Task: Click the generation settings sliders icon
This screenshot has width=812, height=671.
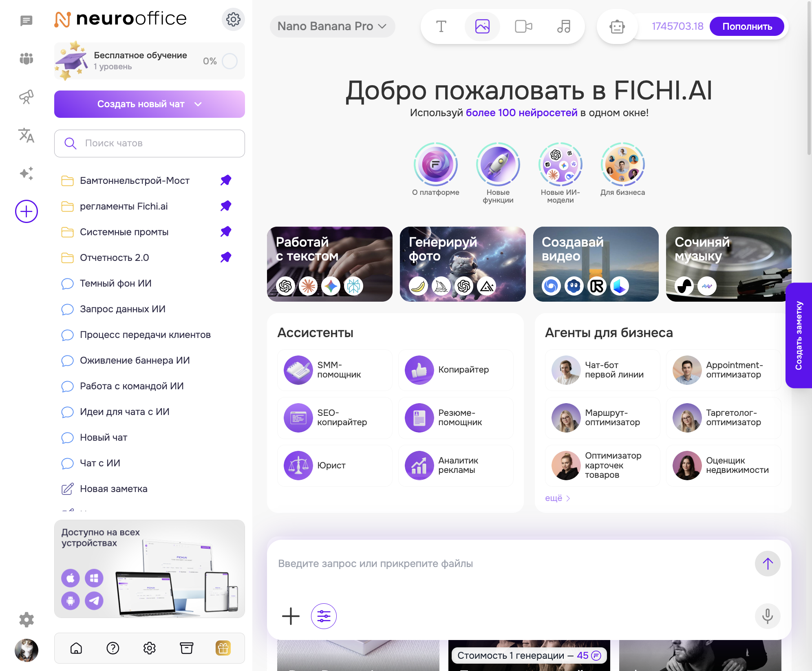Action: point(323,616)
